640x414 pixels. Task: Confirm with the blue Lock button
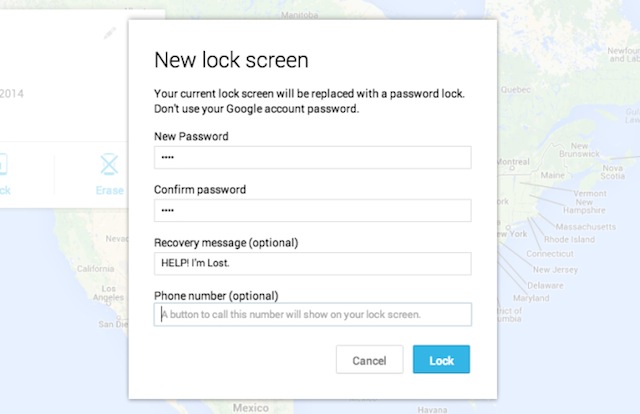point(441,360)
